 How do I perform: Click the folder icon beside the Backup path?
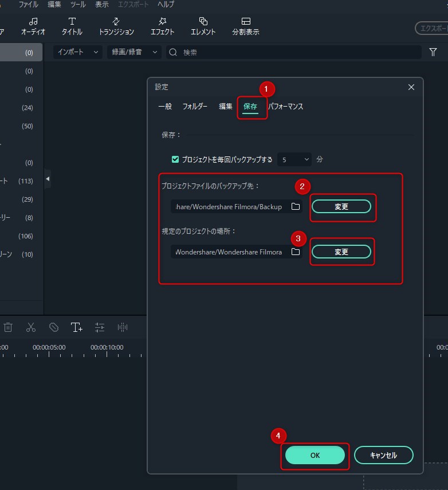[296, 207]
